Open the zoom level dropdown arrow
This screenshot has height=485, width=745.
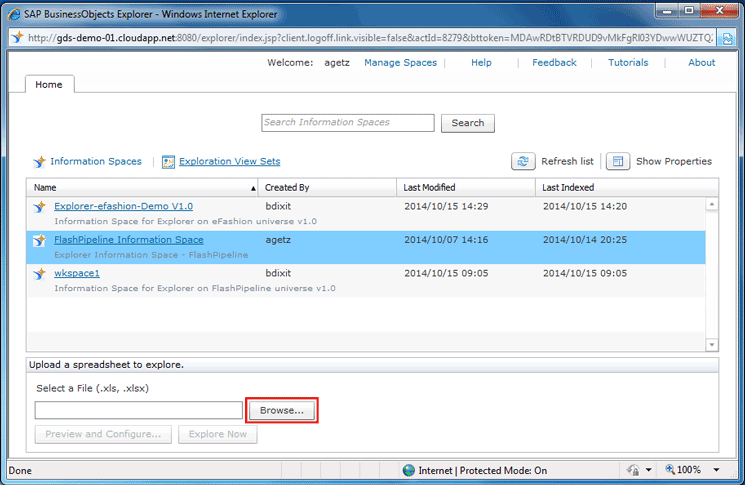point(716,470)
